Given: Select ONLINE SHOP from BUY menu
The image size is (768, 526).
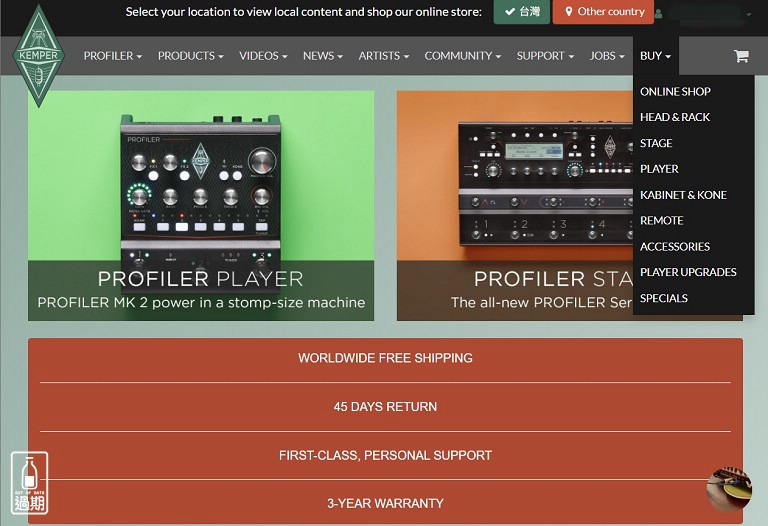Looking at the screenshot, I should [675, 92].
